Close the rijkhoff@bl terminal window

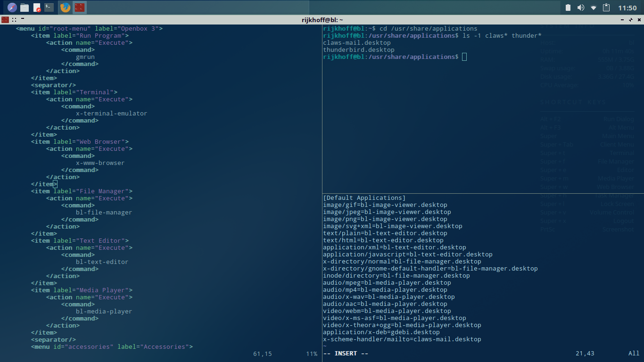639,20
